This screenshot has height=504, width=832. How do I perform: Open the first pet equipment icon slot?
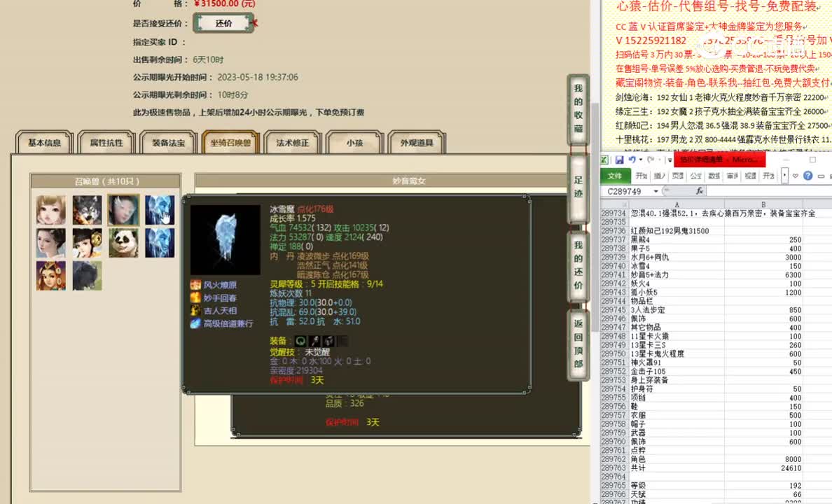point(300,341)
